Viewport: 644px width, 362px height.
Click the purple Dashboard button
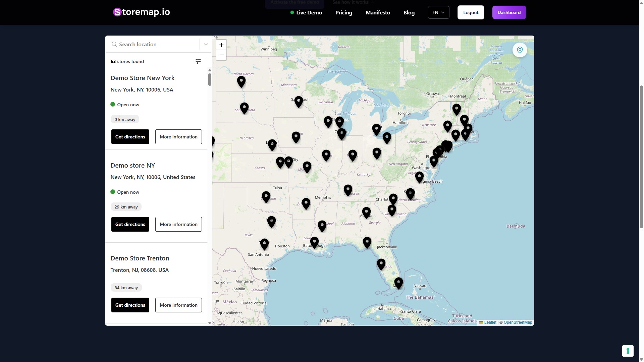(509, 12)
